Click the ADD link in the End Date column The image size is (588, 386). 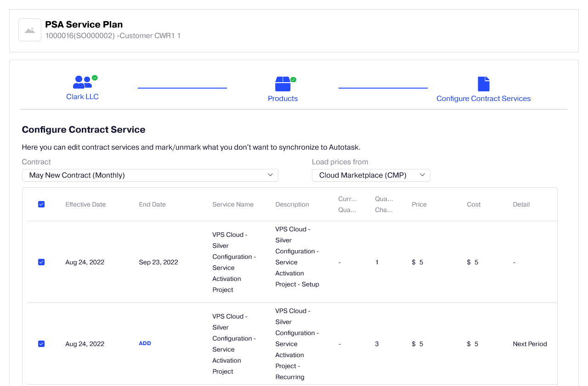(x=145, y=343)
